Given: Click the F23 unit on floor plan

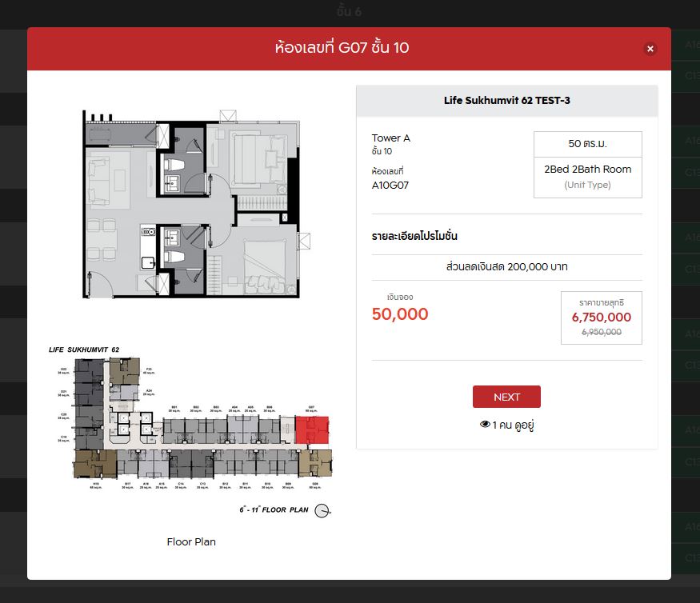Looking at the screenshot, I should 125,371.
